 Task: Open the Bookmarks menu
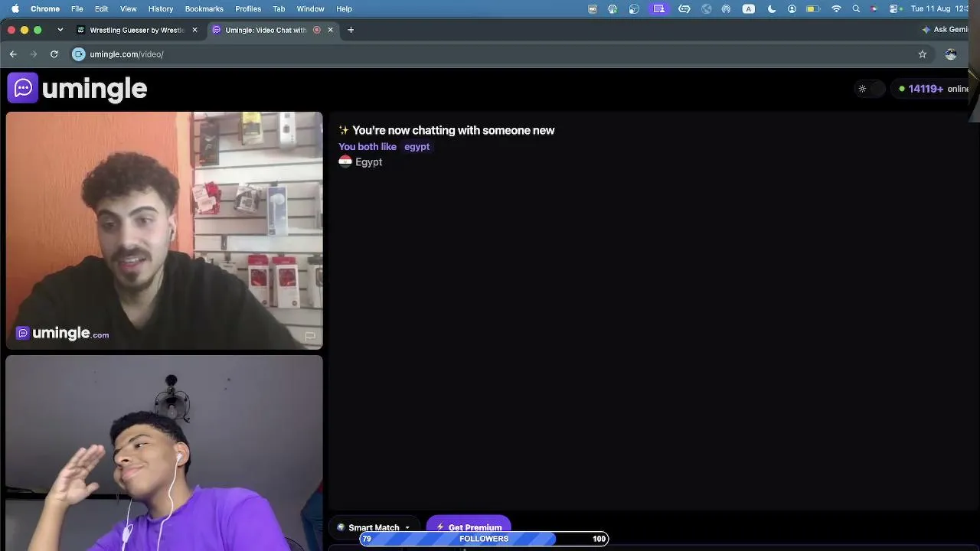204,8
